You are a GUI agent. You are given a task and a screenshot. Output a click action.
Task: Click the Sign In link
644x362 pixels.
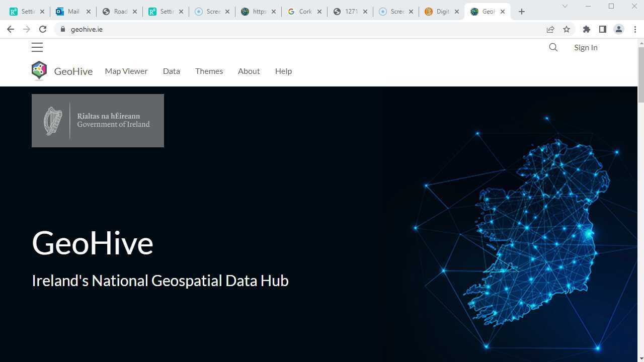pyautogui.click(x=585, y=47)
